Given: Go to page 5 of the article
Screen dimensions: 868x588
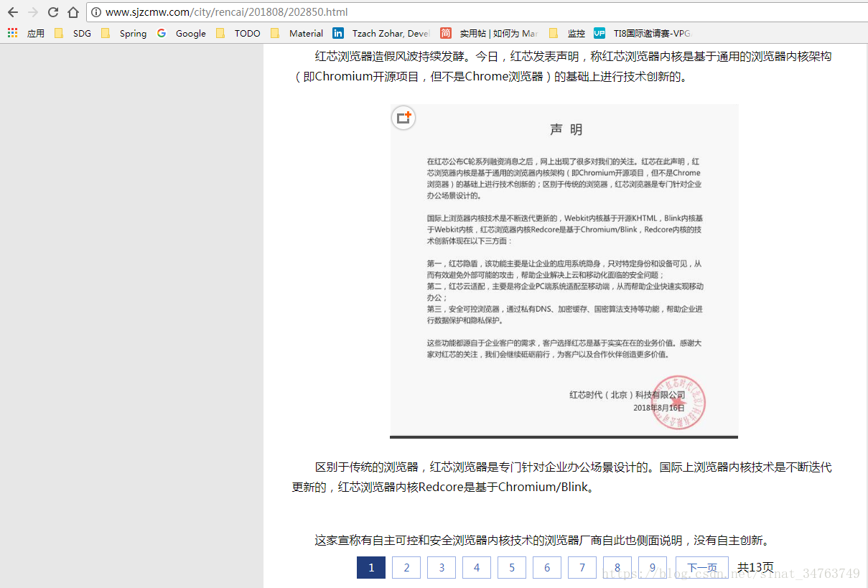Looking at the screenshot, I should (512, 568).
